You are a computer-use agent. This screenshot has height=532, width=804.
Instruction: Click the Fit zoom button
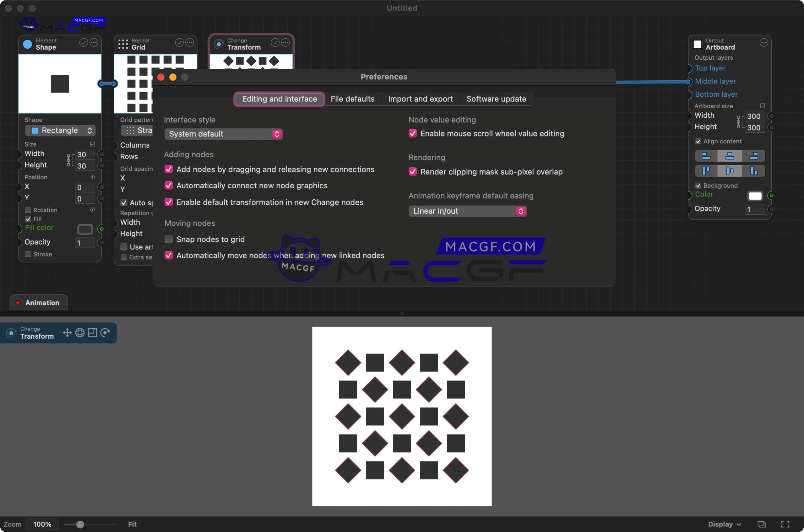click(x=132, y=524)
